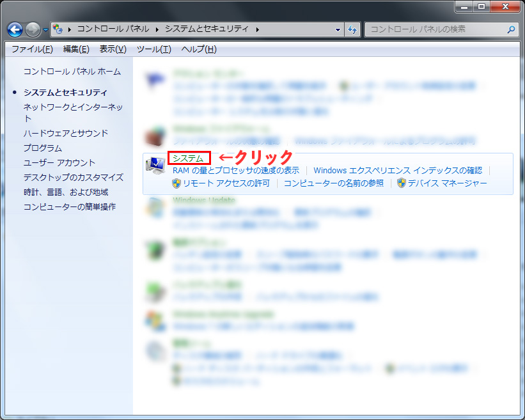Viewport: 525px width, 420px height.
Task: Open コンピューターの簡単操作 category
Action: pyautogui.click(x=69, y=207)
